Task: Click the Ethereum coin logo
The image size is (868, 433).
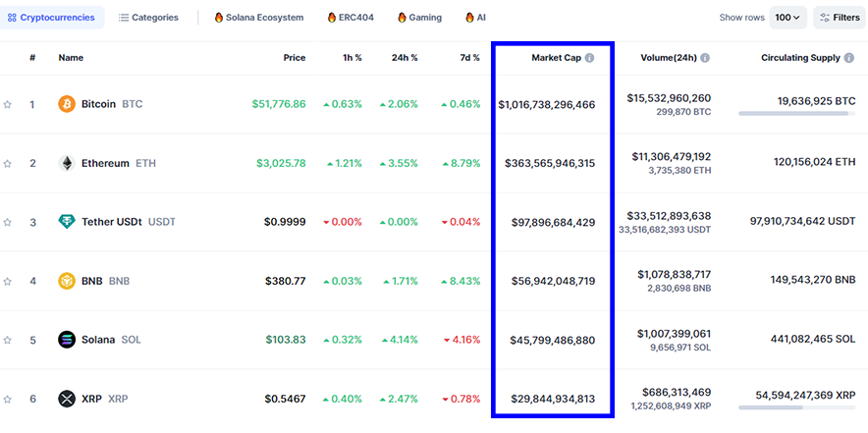Action: point(67,163)
